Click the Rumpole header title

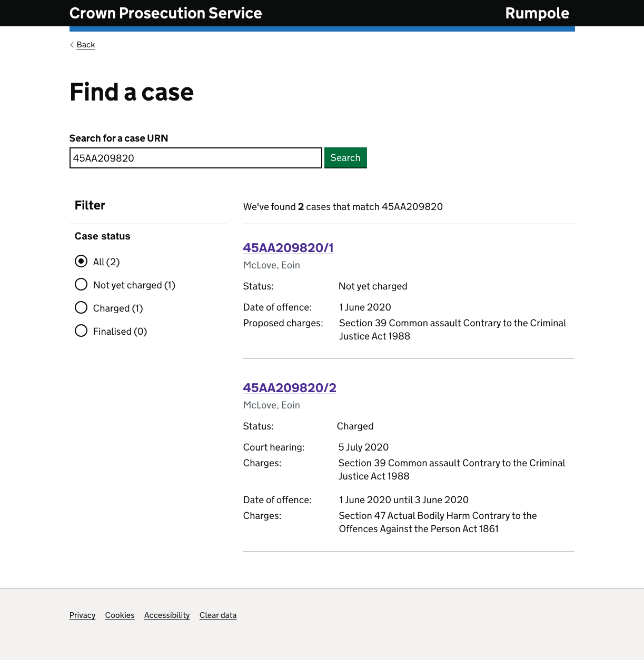point(537,13)
